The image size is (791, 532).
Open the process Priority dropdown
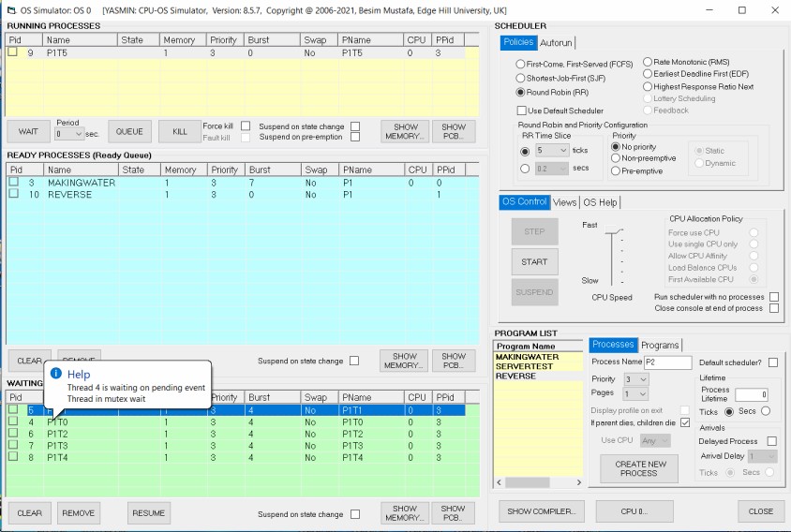(x=643, y=379)
